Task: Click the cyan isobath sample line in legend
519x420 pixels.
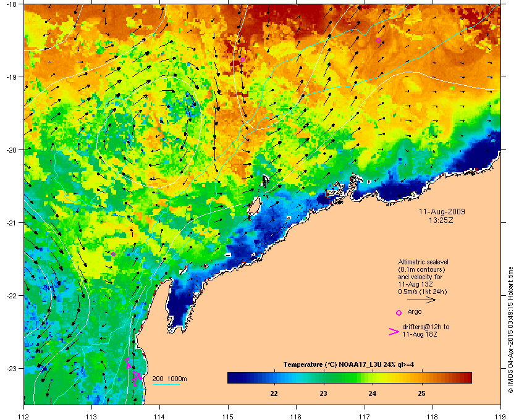Action: pos(166,385)
